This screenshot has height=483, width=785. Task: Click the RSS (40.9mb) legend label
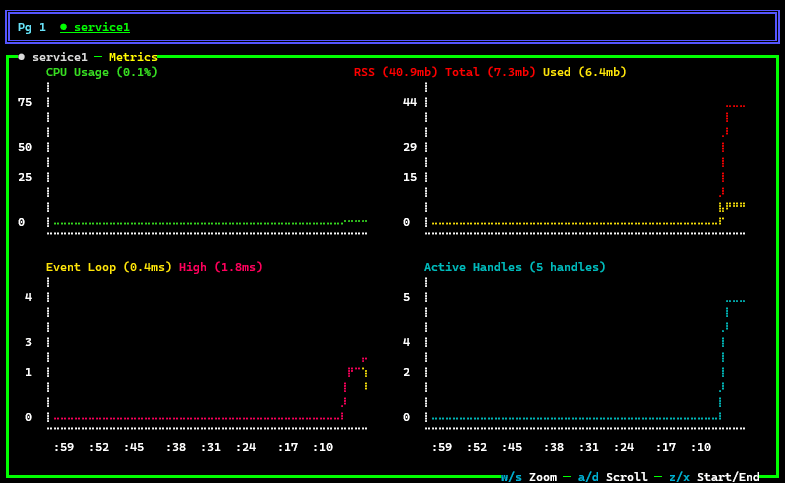[x=396, y=72]
